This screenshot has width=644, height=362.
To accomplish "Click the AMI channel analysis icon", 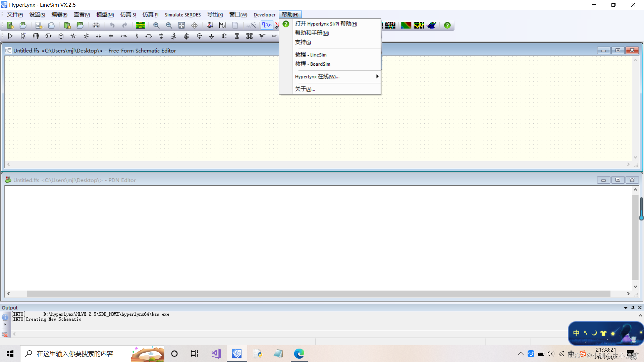I will (390, 25).
